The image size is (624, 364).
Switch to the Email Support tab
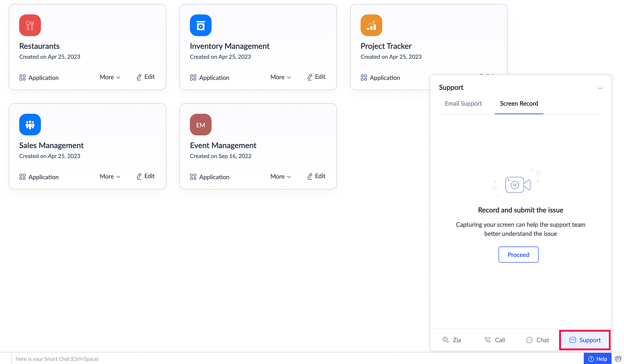[463, 103]
